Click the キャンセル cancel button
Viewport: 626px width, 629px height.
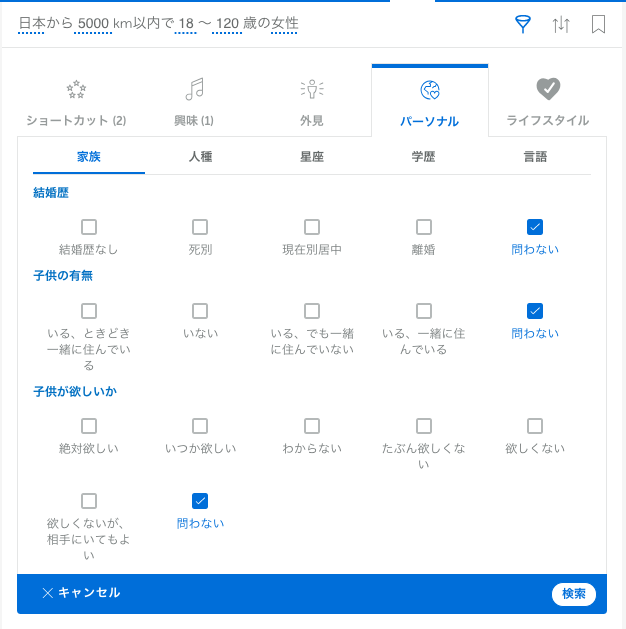coord(81,593)
